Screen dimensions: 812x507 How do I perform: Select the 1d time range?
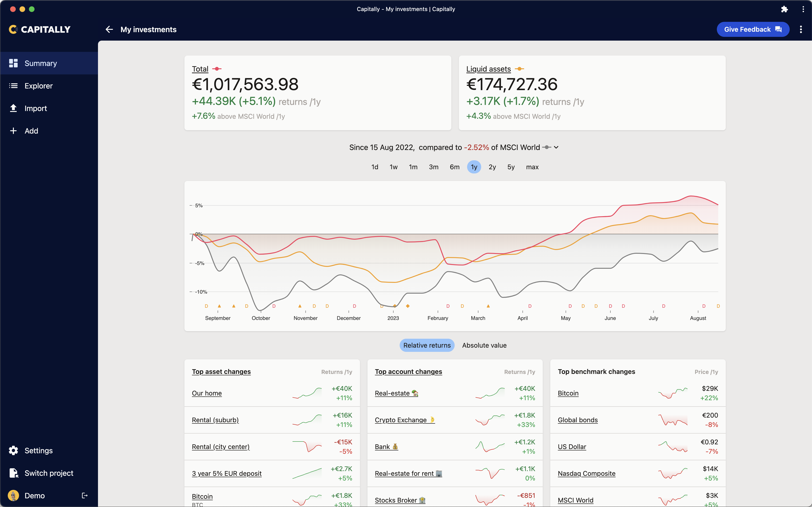pos(375,167)
